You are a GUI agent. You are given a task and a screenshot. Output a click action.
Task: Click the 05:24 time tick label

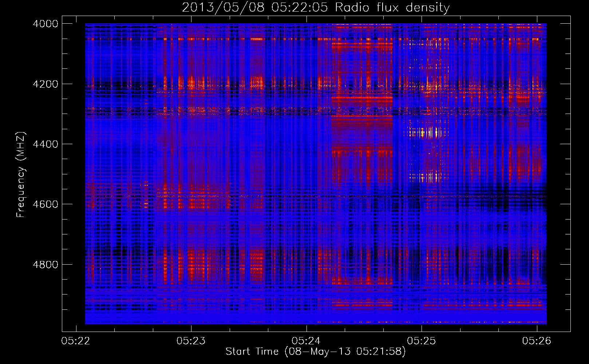tap(306, 341)
